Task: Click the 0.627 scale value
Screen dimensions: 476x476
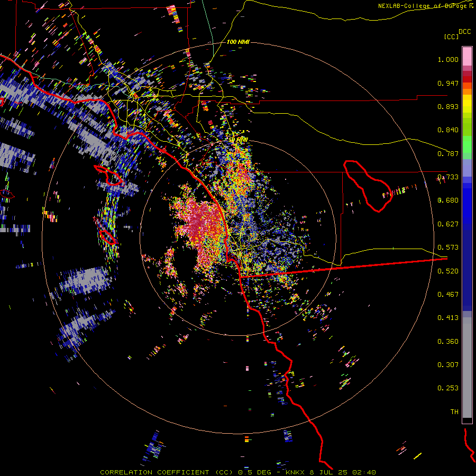Action: tap(448, 224)
